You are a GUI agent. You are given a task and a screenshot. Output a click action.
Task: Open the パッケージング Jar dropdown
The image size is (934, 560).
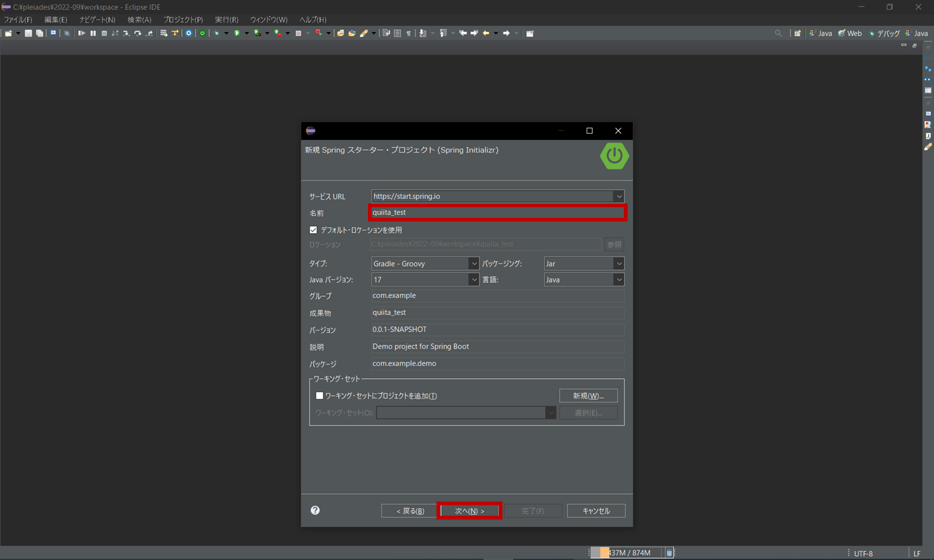[619, 263]
